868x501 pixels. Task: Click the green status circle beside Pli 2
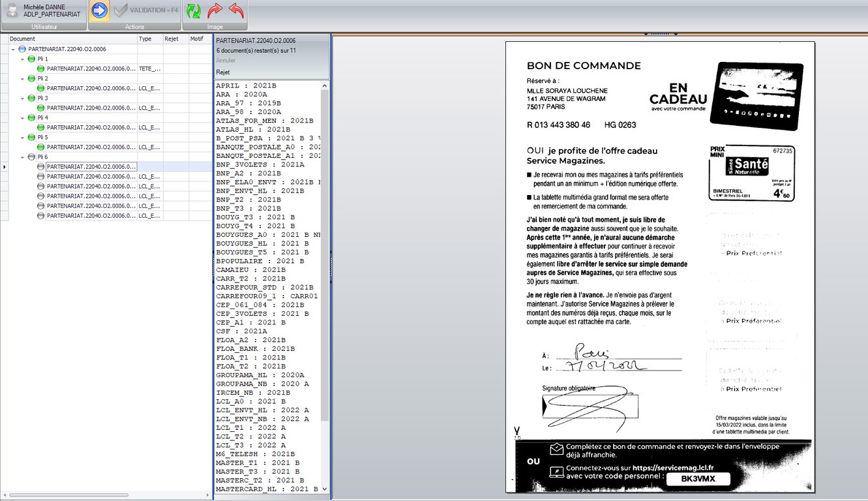[x=31, y=78]
